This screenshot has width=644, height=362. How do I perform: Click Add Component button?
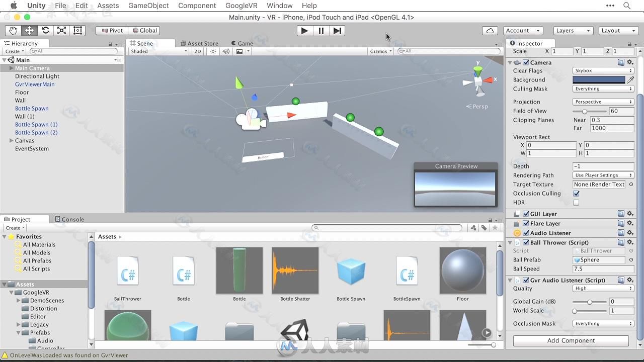(x=571, y=340)
